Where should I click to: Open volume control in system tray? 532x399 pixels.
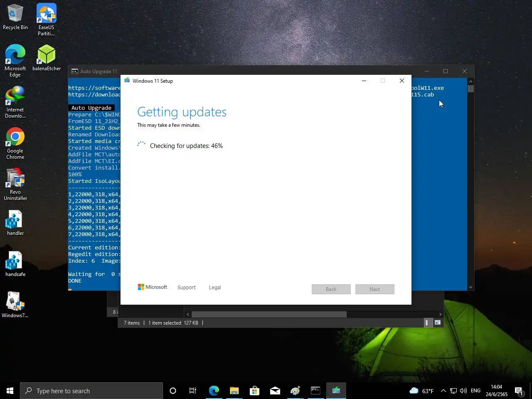(463, 391)
